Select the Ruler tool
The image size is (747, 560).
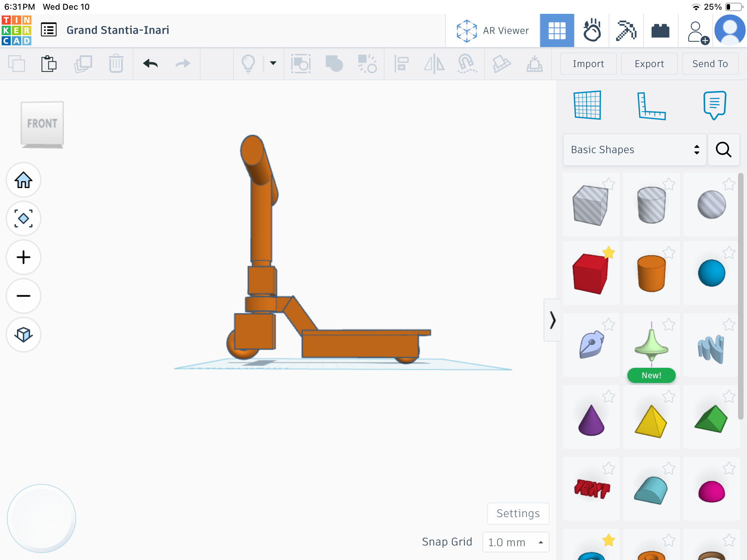[651, 106]
